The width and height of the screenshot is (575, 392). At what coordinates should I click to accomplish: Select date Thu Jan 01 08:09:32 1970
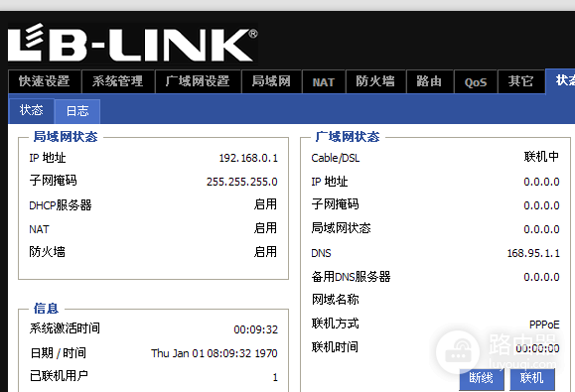215,353
